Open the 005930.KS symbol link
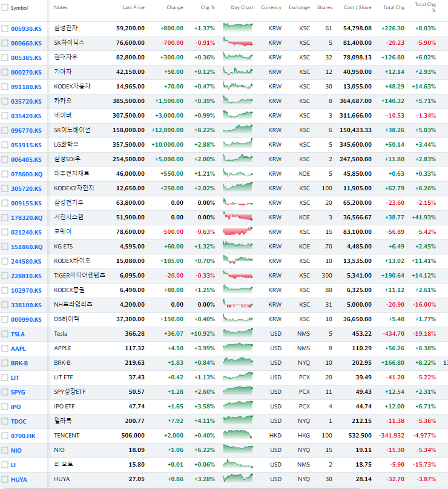 click(x=26, y=28)
